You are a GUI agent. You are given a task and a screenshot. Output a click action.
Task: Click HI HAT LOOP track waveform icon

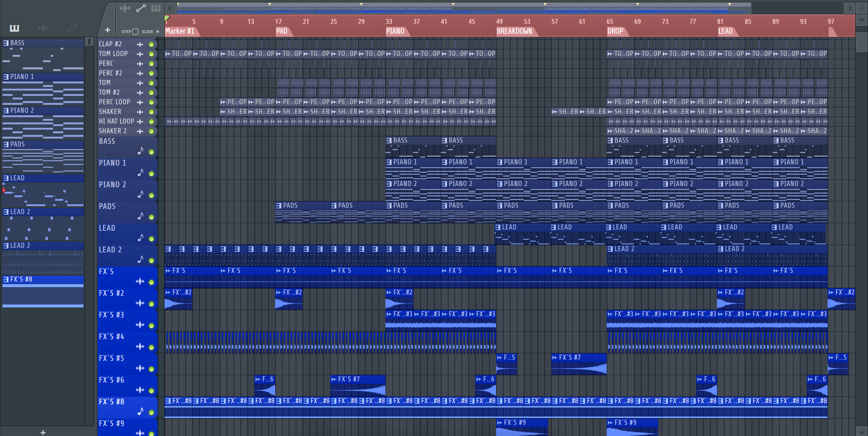click(x=140, y=122)
